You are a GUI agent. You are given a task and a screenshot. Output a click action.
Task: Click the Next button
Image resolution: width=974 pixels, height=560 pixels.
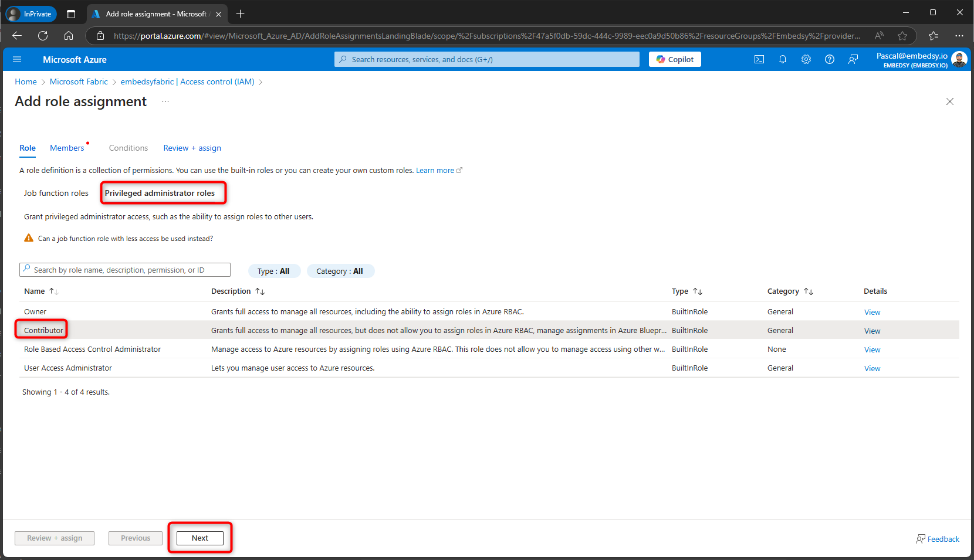pyautogui.click(x=199, y=538)
